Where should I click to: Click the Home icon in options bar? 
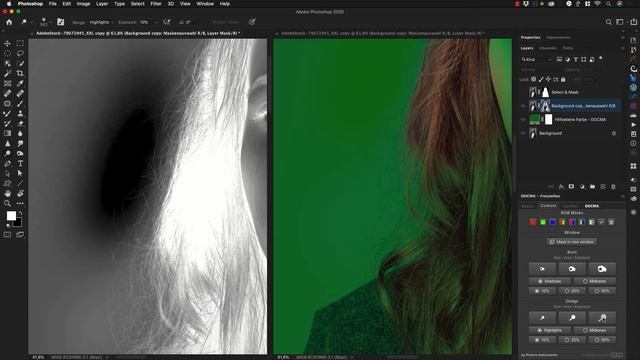9,22
